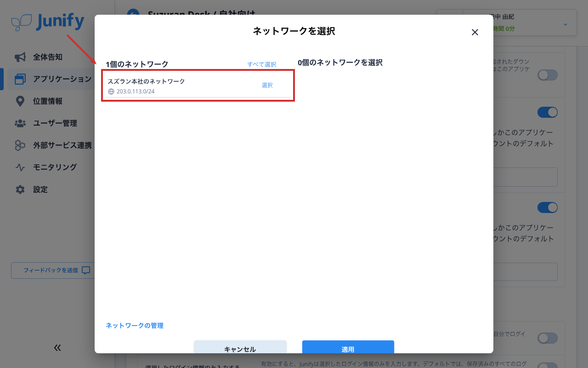The image size is (588, 368).
Task: Click the 外部サービス連携 integration icon
Action: (20, 145)
